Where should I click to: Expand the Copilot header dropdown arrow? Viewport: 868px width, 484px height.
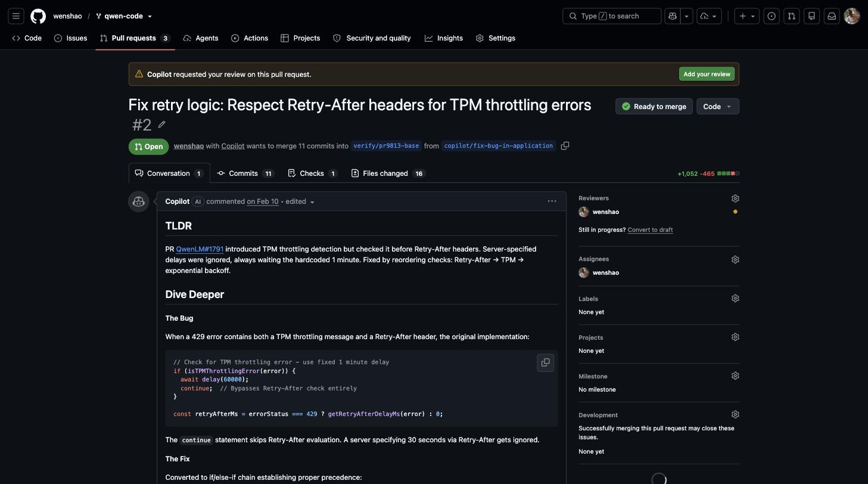click(x=686, y=16)
